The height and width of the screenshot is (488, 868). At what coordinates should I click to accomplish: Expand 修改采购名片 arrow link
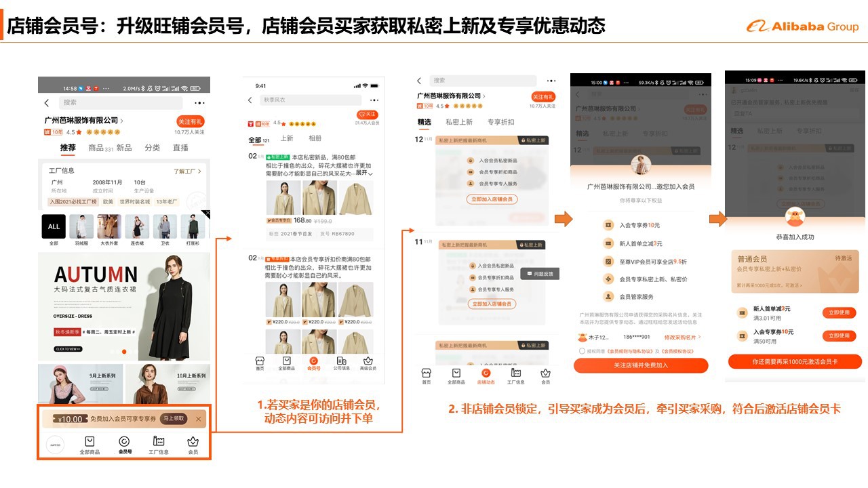pyautogui.click(x=682, y=338)
